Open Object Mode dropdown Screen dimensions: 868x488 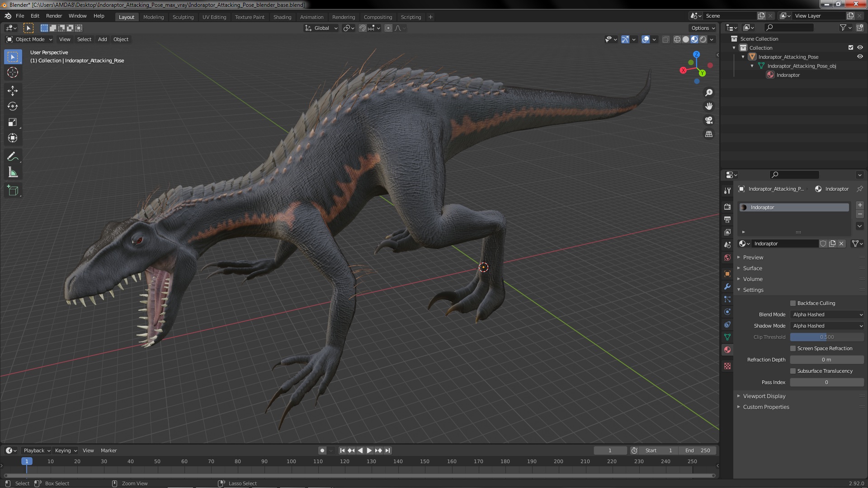[x=29, y=39]
